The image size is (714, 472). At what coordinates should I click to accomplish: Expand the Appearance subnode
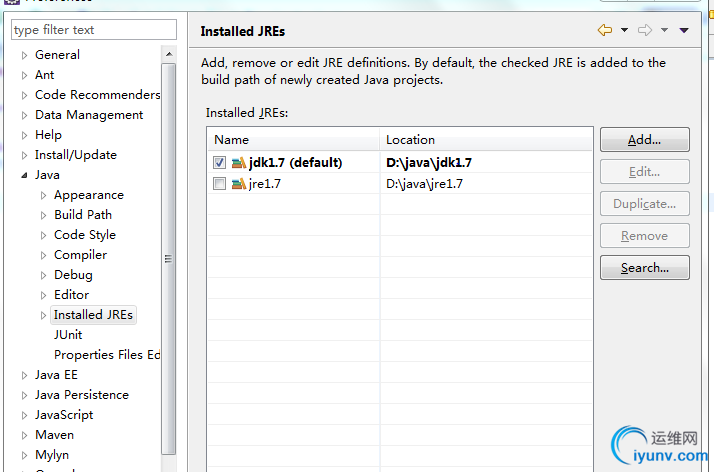click(43, 195)
